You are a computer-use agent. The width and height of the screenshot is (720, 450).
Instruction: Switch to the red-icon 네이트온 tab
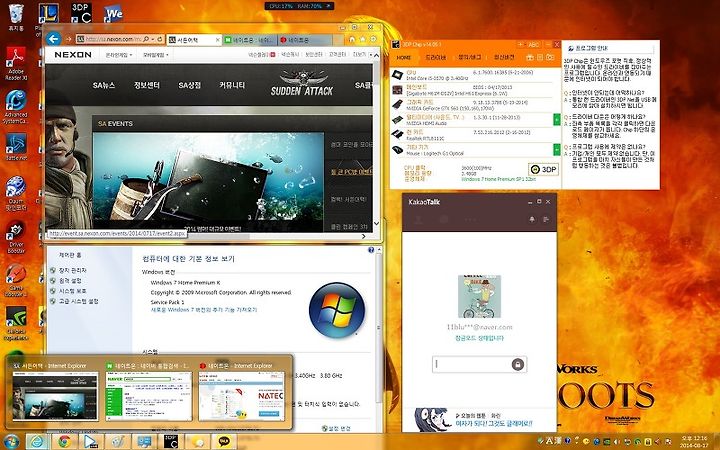(305, 40)
